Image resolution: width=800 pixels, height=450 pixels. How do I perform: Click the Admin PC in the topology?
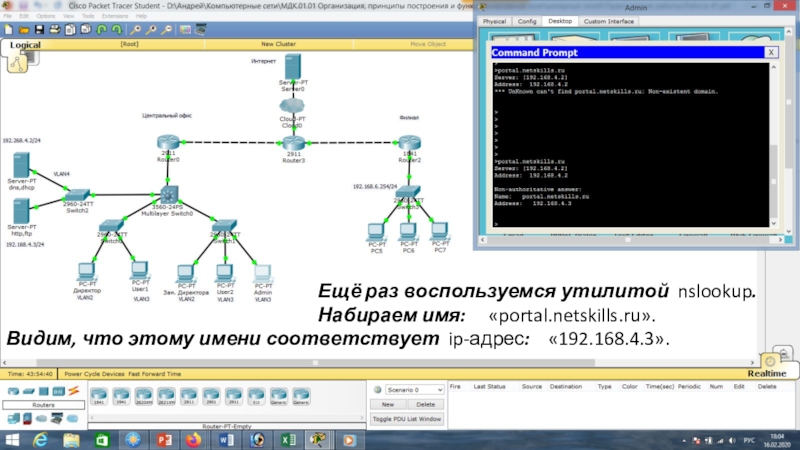click(263, 273)
